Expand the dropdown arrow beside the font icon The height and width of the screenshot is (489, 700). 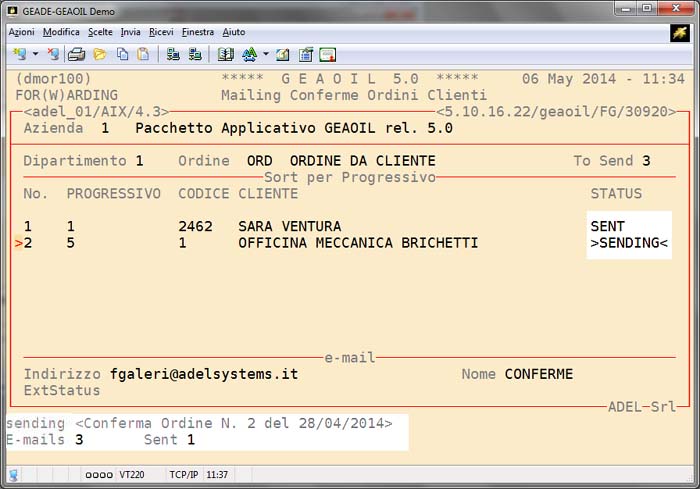[x=265, y=54]
